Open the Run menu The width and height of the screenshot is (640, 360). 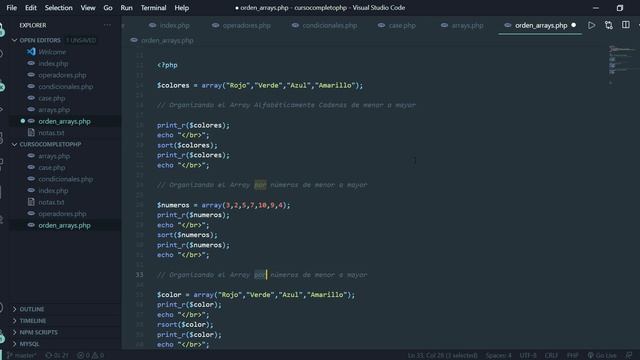pos(127,8)
